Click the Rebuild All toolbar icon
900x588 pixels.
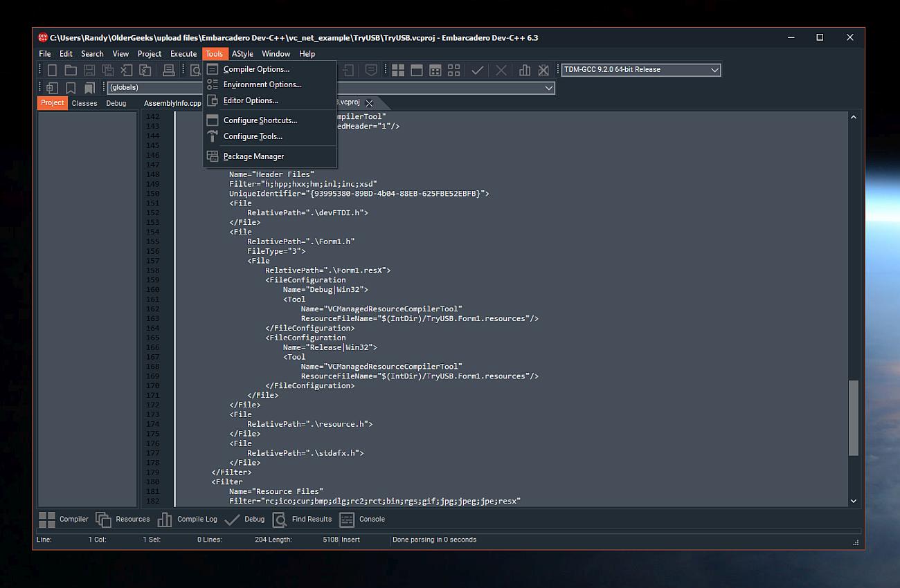point(454,70)
